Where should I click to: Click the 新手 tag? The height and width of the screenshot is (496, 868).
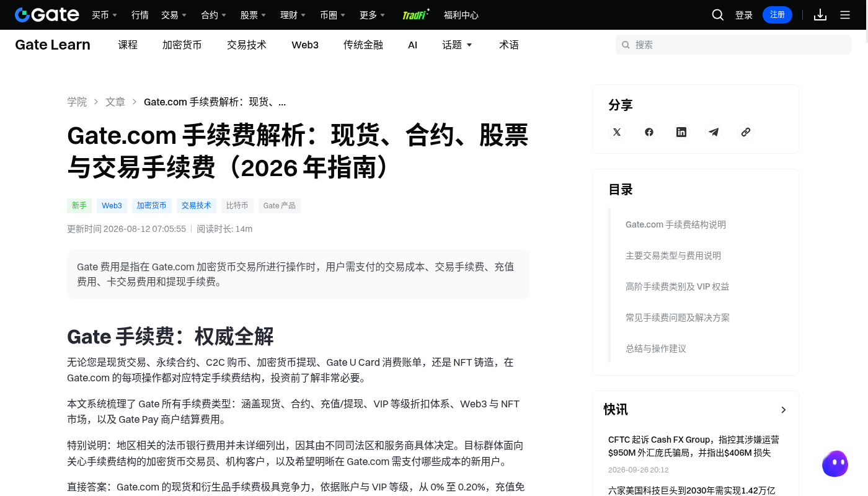pos(79,205)
